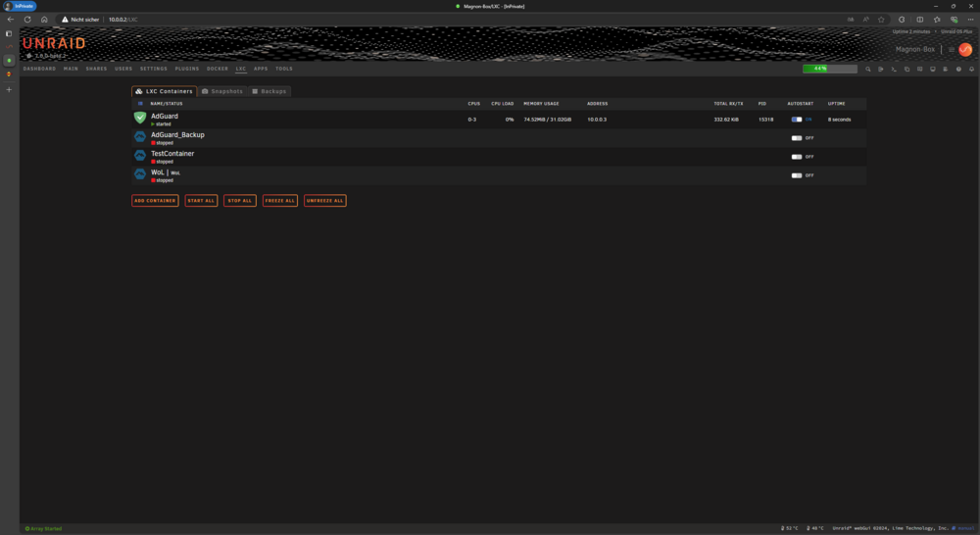Click the browser home icon
The height and width of the screenshot is (535, 980).
[44, 20]
